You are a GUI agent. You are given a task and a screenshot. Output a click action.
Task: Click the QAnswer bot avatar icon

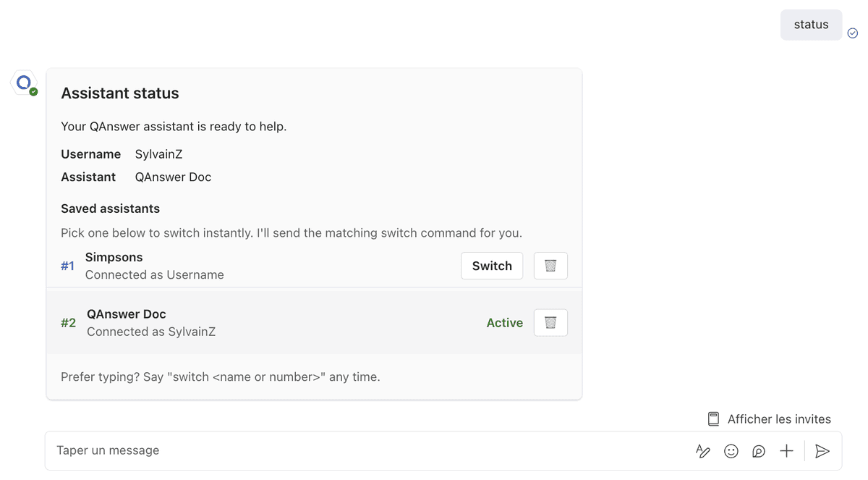coord(24,83)
